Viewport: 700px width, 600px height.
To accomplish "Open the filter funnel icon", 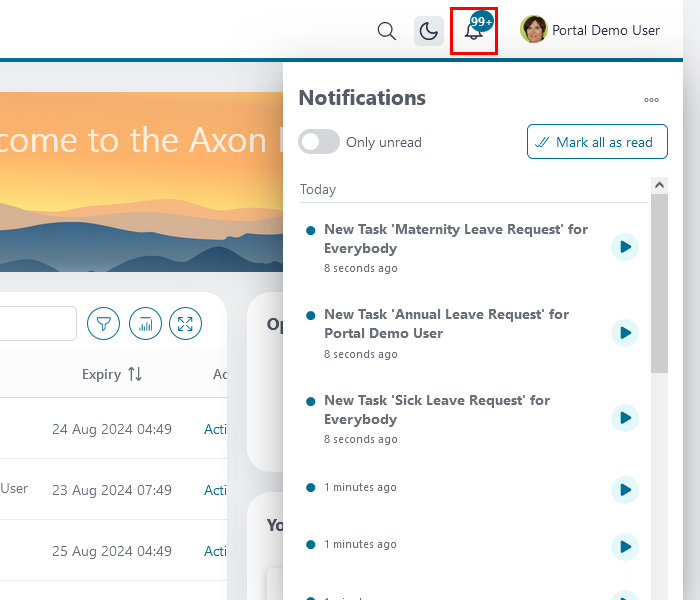I will (x=104, y=324).
